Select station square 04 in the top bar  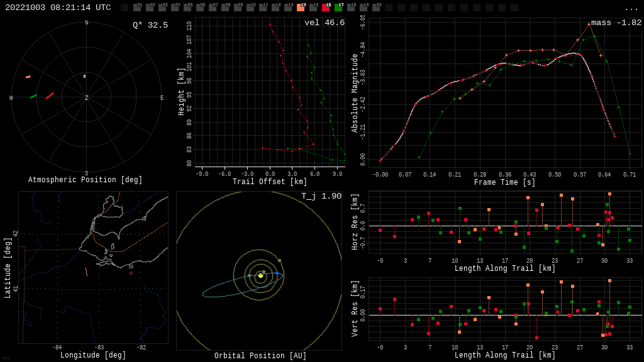(x=175, y=7)
